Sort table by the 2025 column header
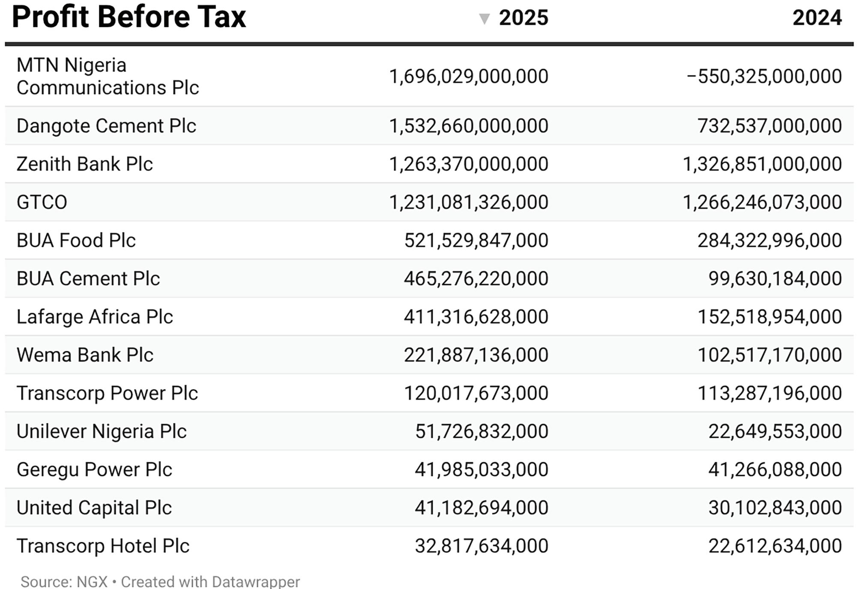 pos(523,18)
